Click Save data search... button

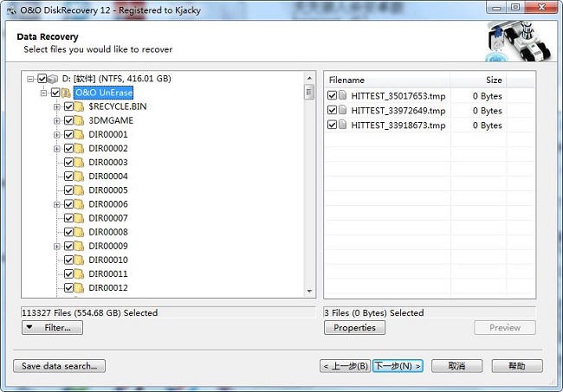[59, 366]
